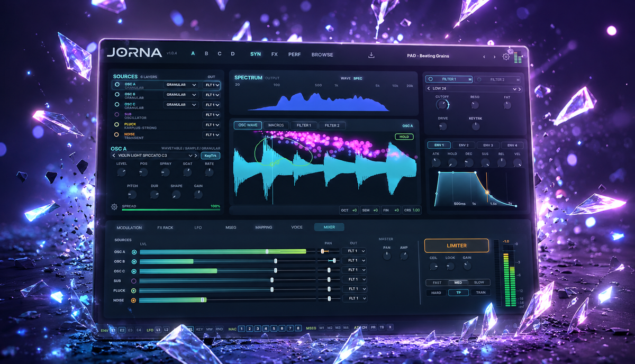Open mixer NOISE output FLT 1 dropdown
Viewport: 635px width, 364px height.
tap(354, 298)
